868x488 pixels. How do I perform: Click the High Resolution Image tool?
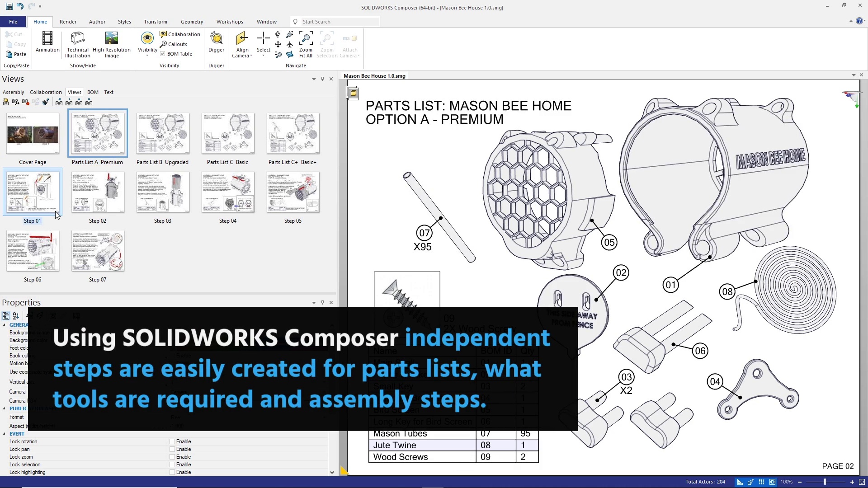[x=111, y=44]
